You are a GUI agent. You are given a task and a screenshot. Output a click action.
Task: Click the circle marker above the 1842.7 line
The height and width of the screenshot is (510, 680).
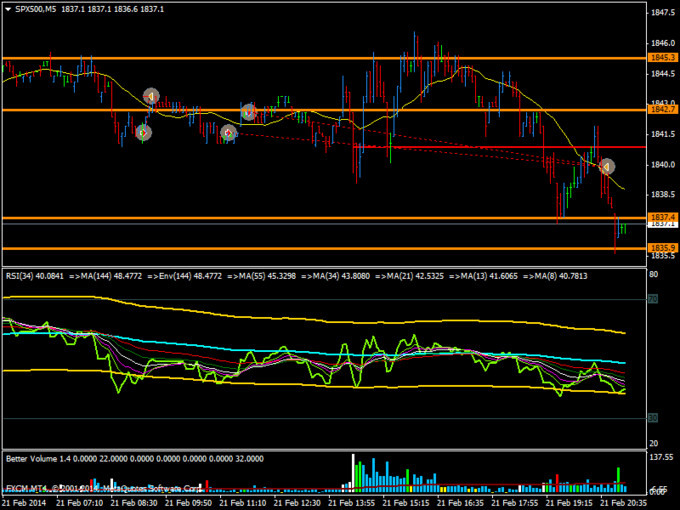click(x=151, y=96)
